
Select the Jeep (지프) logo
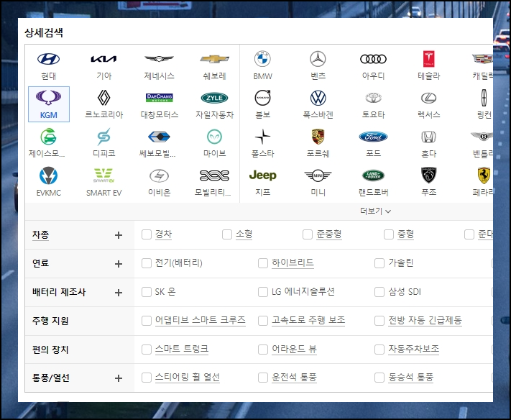(x=262, y=175)
